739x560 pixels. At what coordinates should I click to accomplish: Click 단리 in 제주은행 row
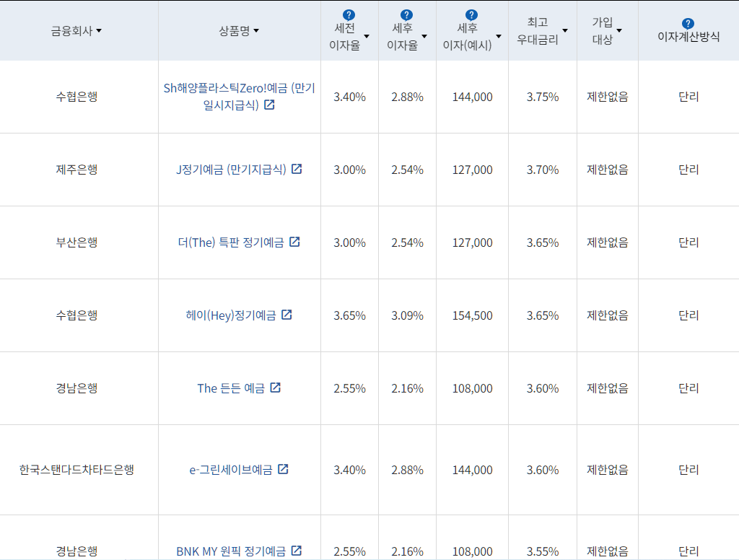688,169
